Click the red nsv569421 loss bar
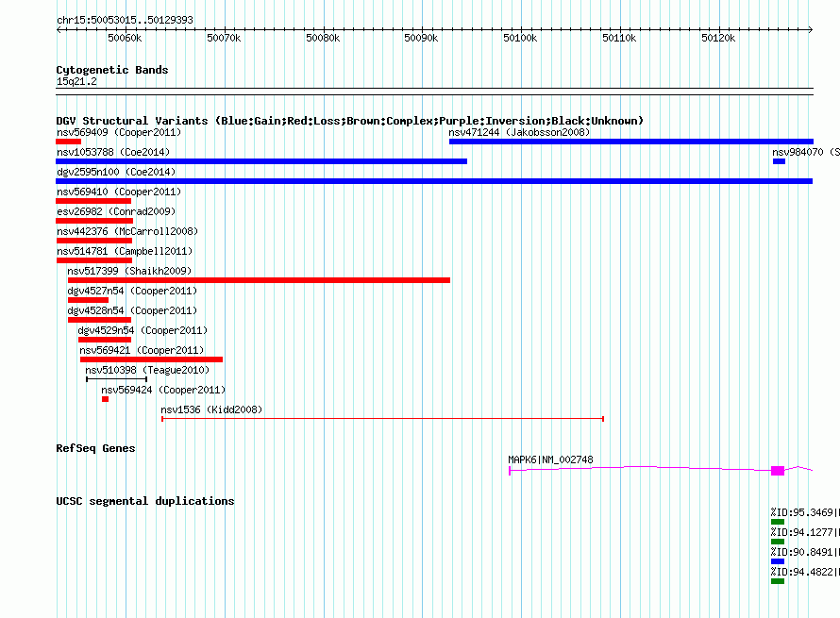 click(x=151, y=359)
